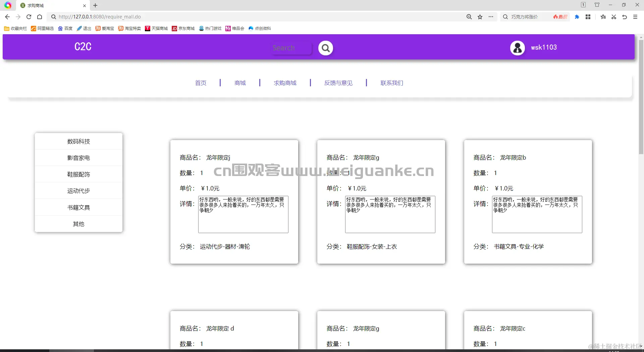
Task: Click the product name 龙年限定 d
Action: click(220, 328)
